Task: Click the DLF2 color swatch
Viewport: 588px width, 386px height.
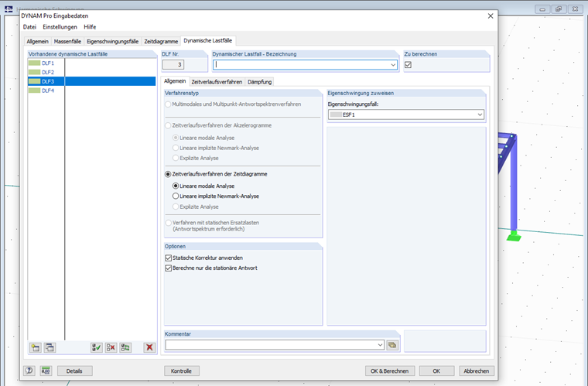Action: coord(35,72)
